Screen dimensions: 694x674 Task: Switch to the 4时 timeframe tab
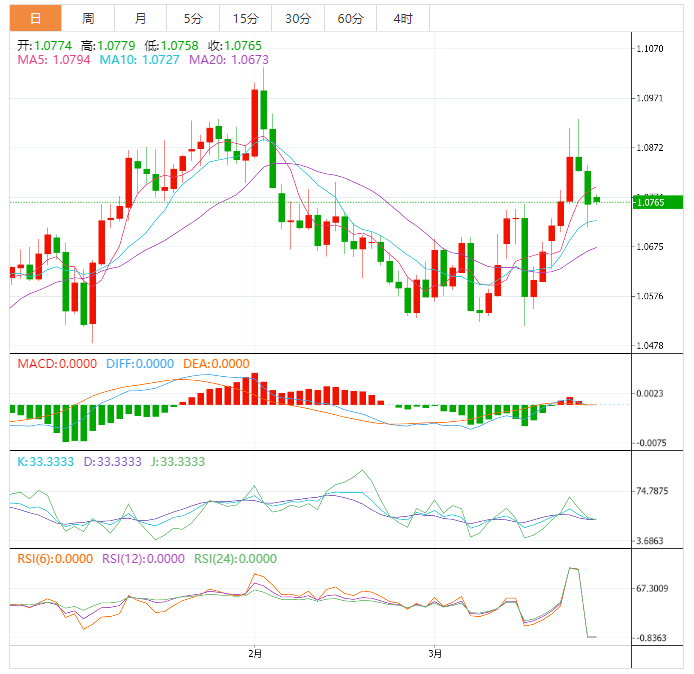click(x=402, y=18)
